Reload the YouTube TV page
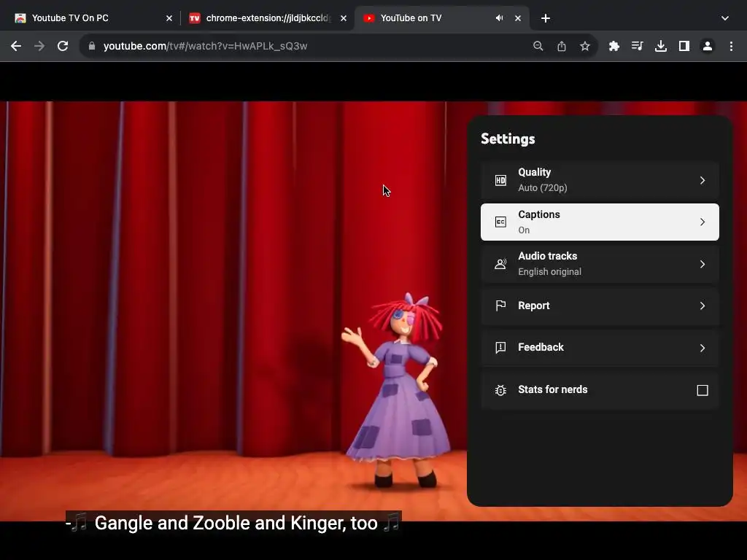Image resolution: width=747 pixels, height=560 pixels. pyautogui.click(x=63, y=46)
